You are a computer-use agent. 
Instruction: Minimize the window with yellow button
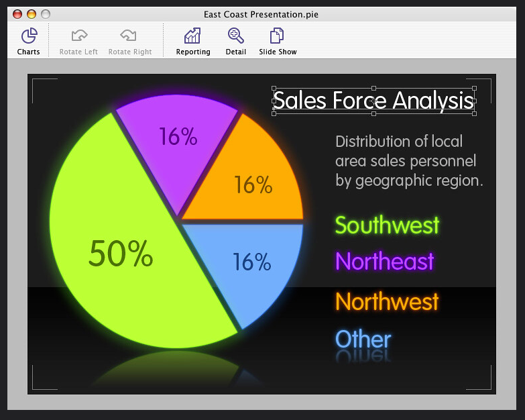coord(32,14)
